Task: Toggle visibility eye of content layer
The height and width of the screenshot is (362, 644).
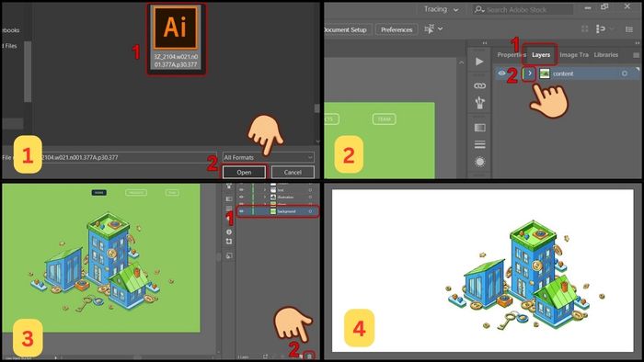Action: (501, 74)
